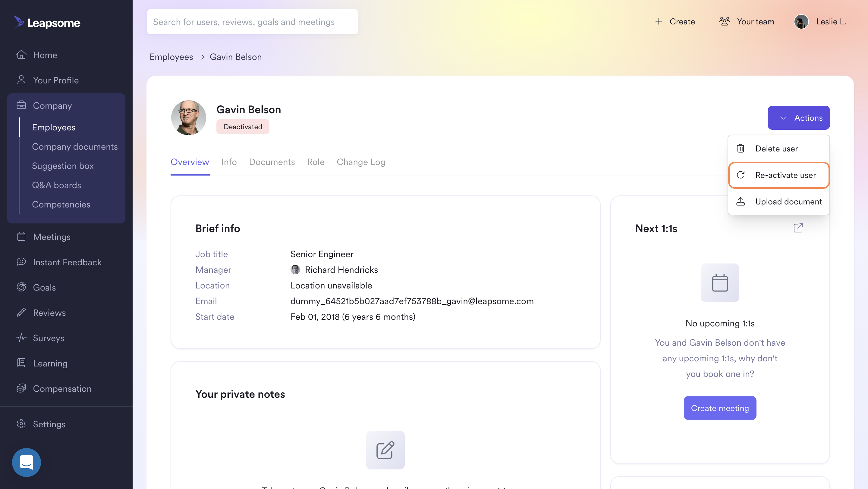The width and height of the screenshot is (868, 489).
Task: Open Your team page
Action: click(747, 22)
